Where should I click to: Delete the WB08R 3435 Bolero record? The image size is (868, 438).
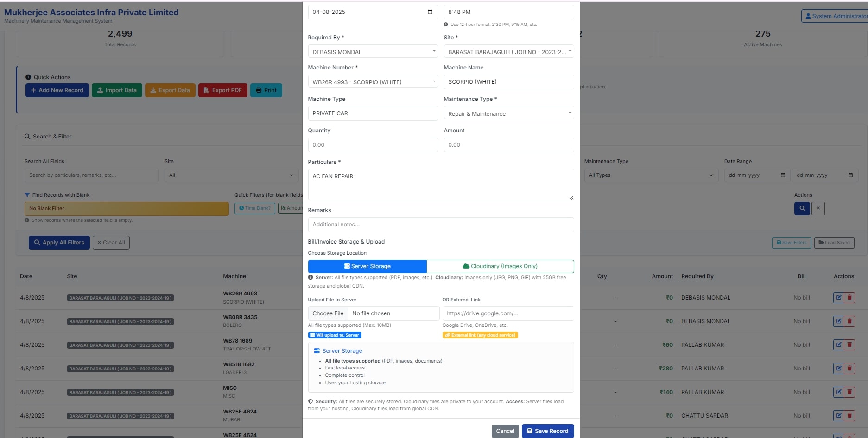(x=849, y=321)
